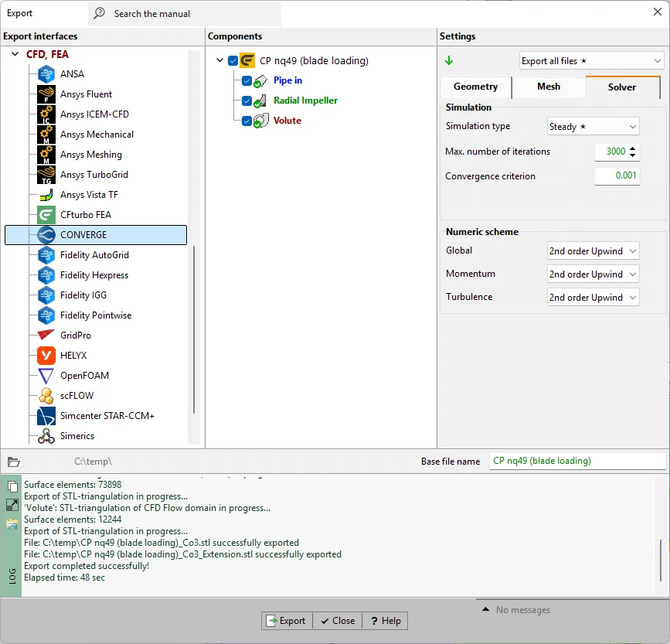670x644 pixels.
Task: Open the log's folder icon
Action: (x=12, y=524)
